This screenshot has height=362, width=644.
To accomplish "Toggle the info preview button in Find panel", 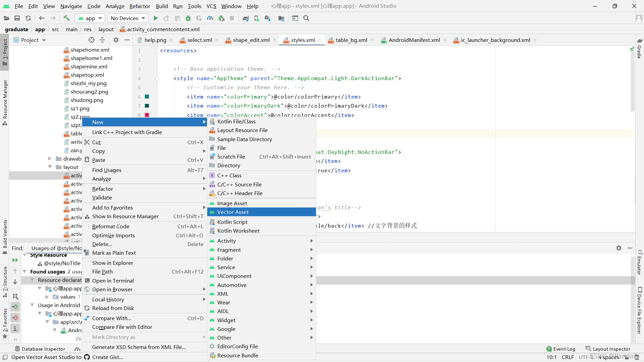I will 15,328.
